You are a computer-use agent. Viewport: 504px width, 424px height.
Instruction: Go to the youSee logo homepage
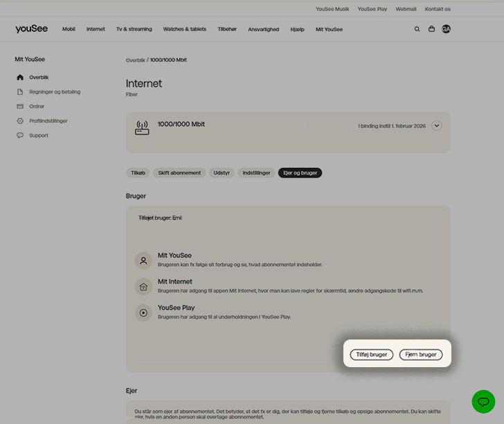click(31, 29)
